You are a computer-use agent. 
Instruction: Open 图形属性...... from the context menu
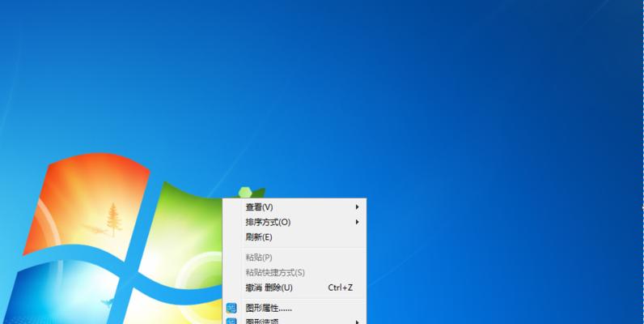[294, 308]
